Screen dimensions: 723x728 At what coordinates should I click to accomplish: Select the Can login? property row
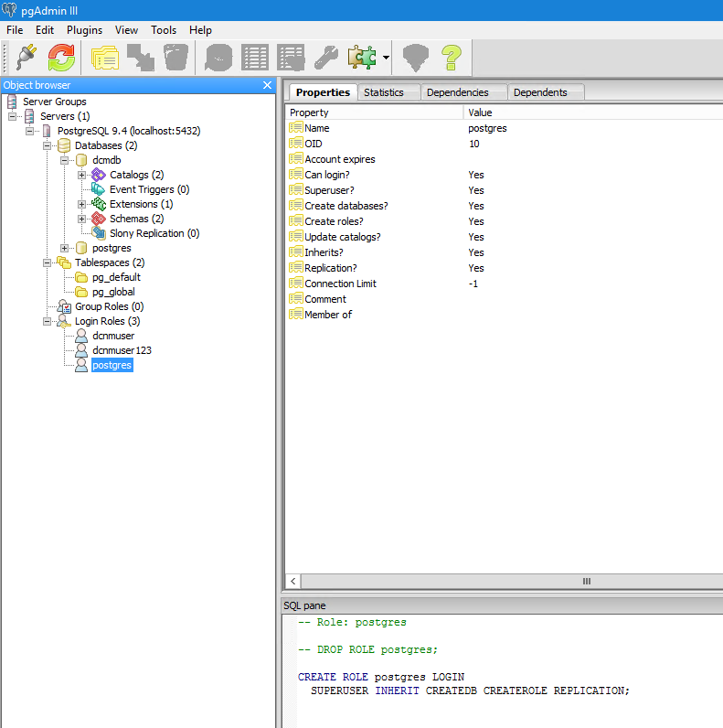tap(505, 175)
